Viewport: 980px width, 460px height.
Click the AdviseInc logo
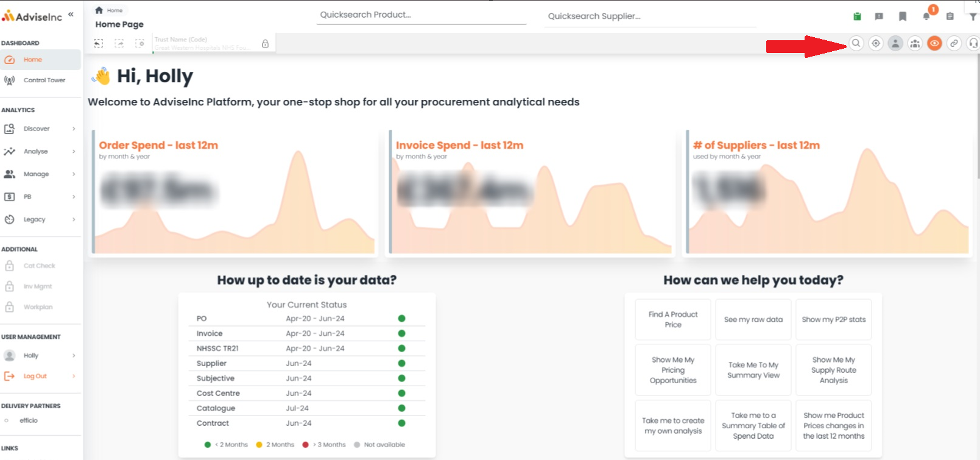(32, 16)
